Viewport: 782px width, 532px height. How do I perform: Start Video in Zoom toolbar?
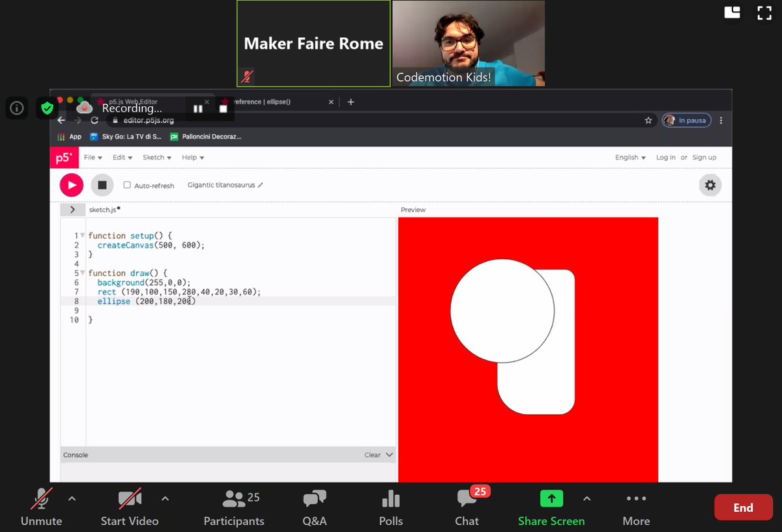click(x=130, y=507)
